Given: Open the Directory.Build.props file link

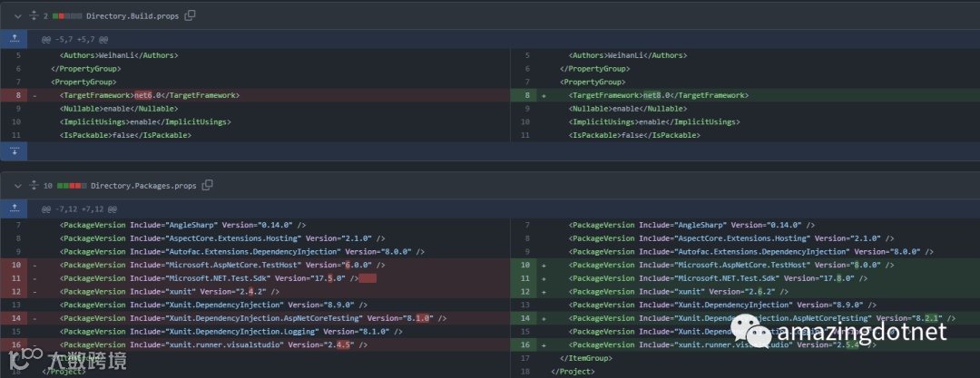Looking at the screenshot, I should pos(133,15).
